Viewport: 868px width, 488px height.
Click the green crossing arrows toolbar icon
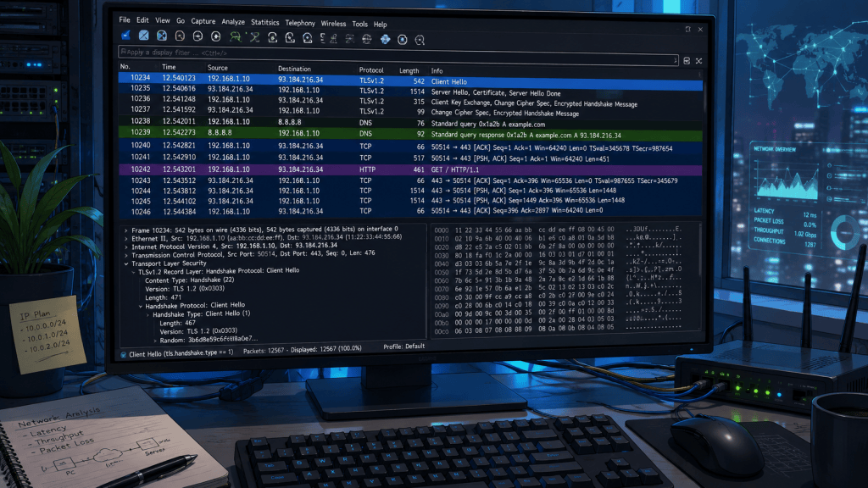pyautogui.click(x=254, y=37)
